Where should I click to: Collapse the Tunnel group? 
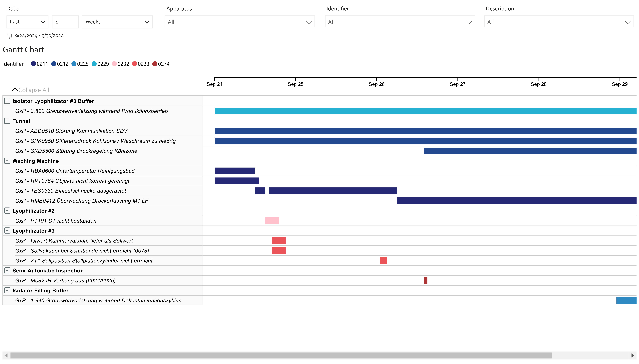[7, 121]
